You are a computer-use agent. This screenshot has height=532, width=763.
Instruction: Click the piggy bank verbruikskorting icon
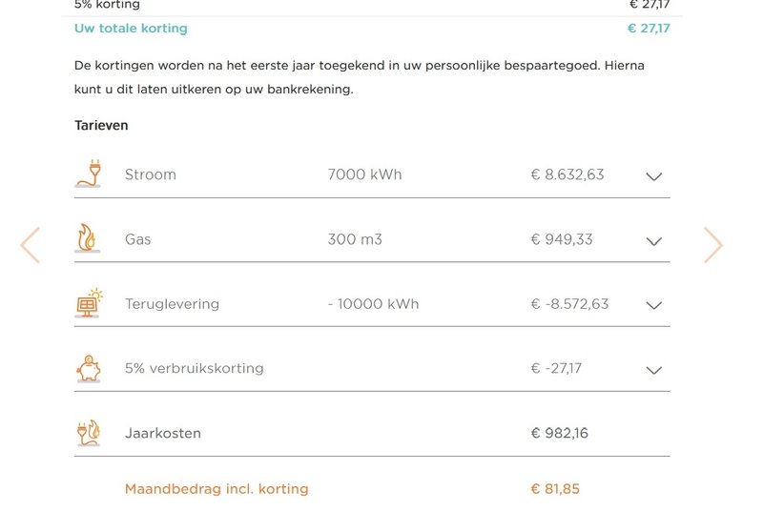89,368
